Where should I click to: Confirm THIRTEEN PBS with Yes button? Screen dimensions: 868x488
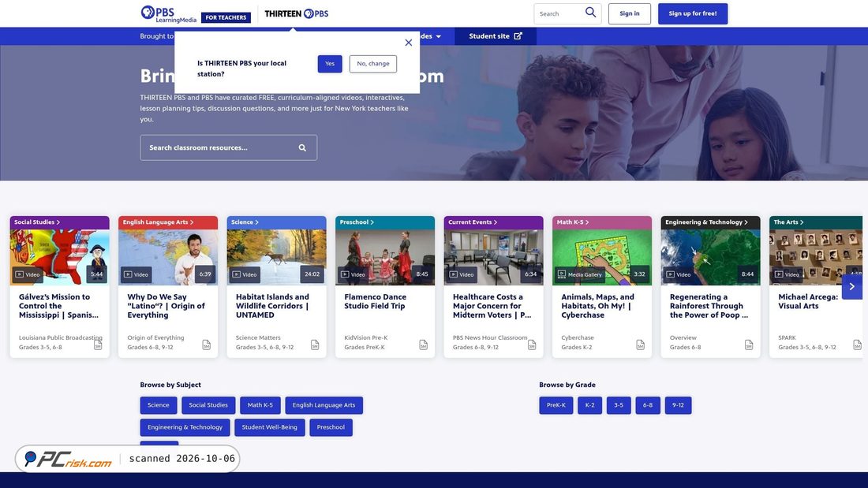pos(330,64)
